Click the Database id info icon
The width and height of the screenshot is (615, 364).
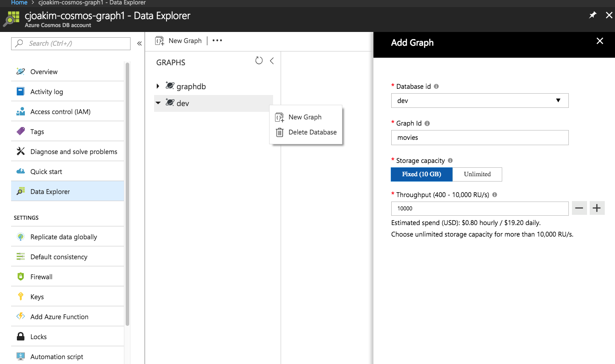click(x=436, y=87)
